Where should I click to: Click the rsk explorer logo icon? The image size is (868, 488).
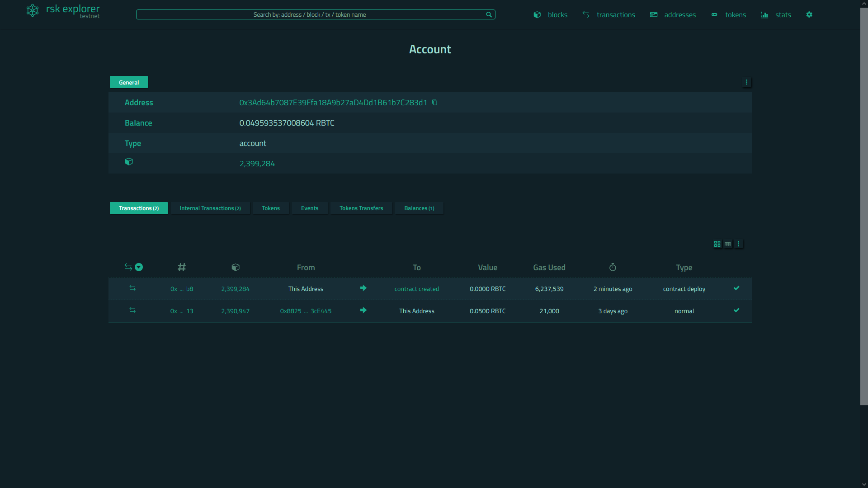(33, 10)
